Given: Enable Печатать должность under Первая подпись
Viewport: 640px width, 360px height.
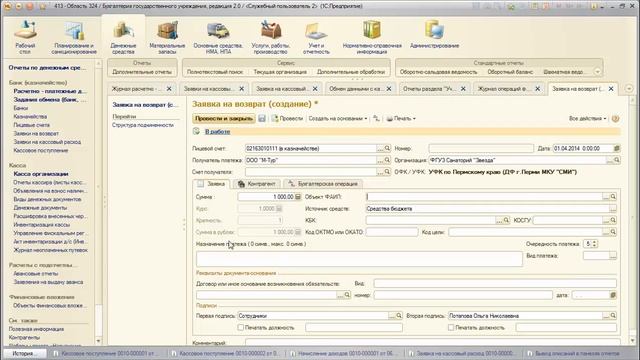Looking at the screenshot, I should [x=241, y=327].
